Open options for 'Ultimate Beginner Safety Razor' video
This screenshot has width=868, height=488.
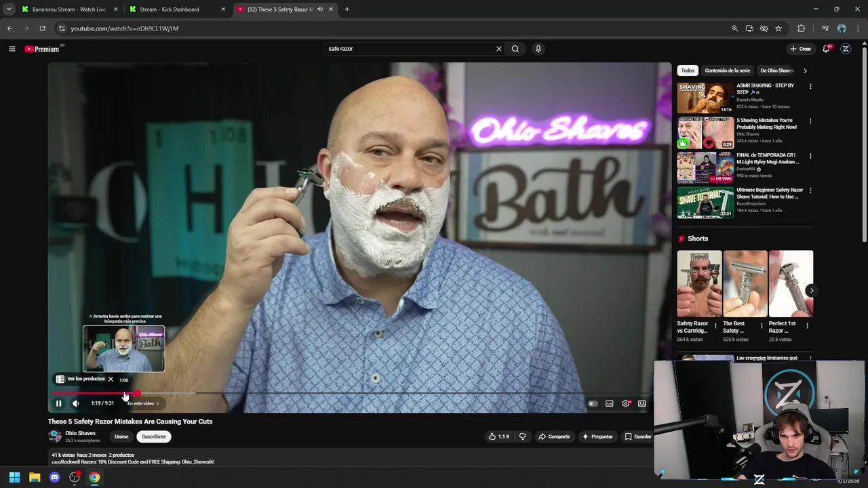click(810, 191)
